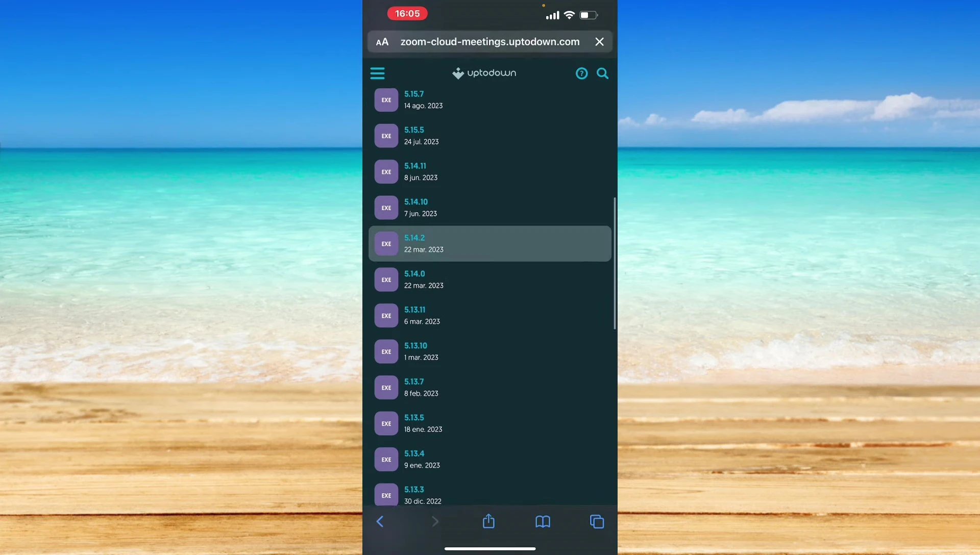Tap the EXE icon for version 5.13.4
Screen dimensions: 980x555
click(x=386, y=460)
